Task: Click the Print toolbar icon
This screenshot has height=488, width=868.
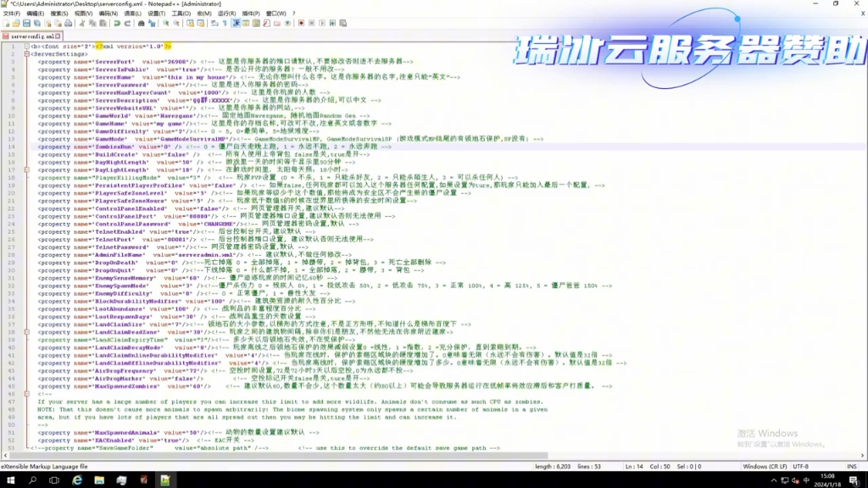Action: pyautogui.click(x=68, y=23)
